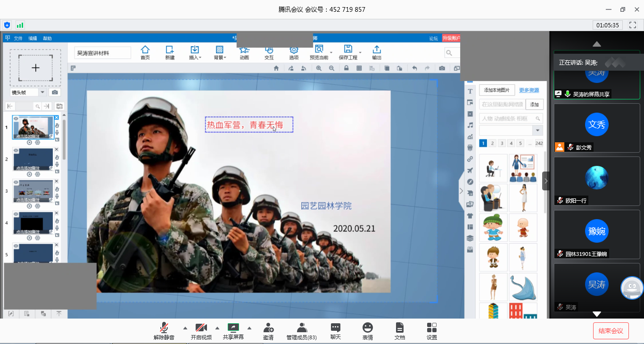Expand the 插入 insert dropdown
This screenshot has width=644, height=344.
click(195, 52)
